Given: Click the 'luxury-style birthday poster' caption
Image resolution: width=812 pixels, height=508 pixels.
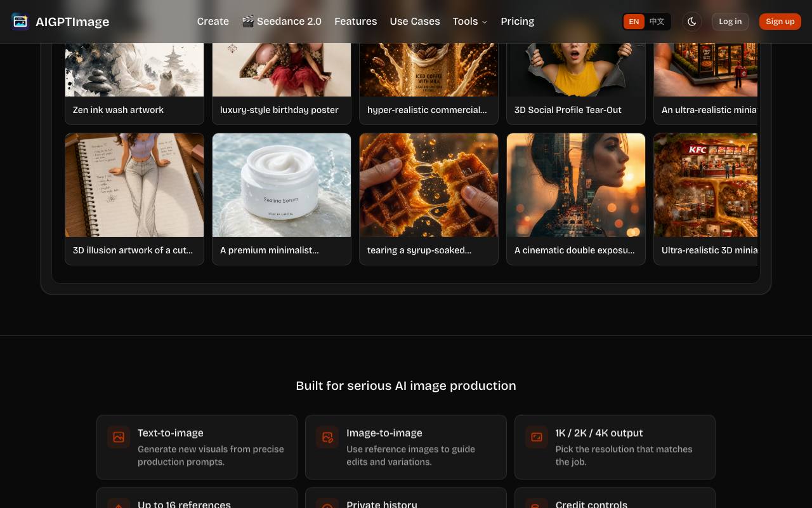Looking at the screenshot, I should [279, 110].
